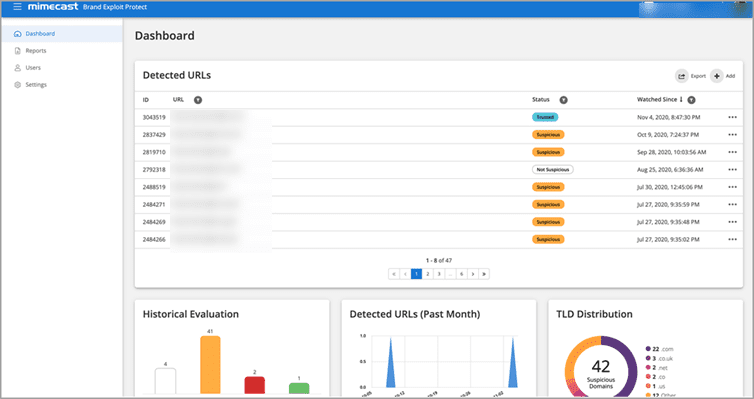Click the ellipsis page button in pagination

tap(450, 274)
